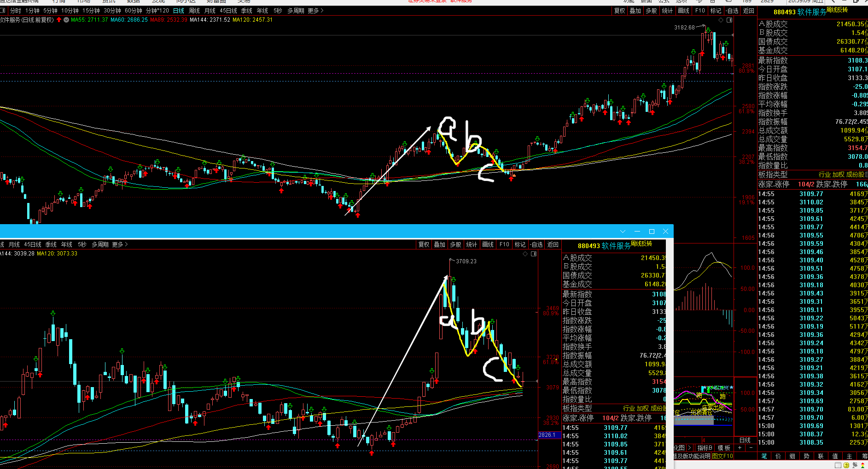868x469 pixels.
Task: Select the 势 tab at bottom right
Action: [x=807, y=456]
